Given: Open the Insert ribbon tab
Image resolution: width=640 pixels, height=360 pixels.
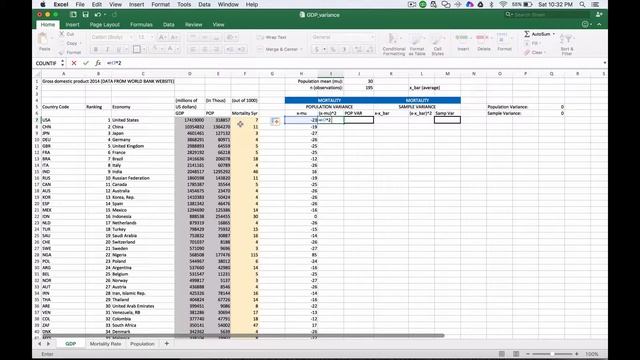Looking at the screenshot, I should [x=72, y=24].
